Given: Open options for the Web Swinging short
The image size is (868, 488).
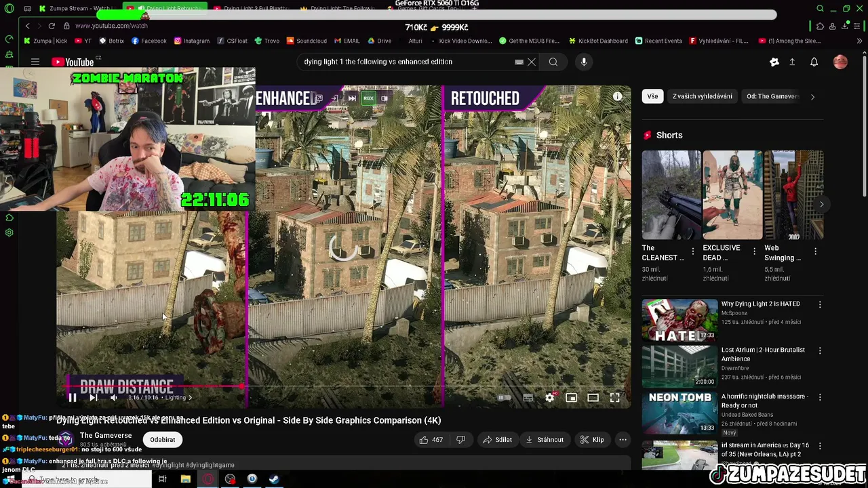Looking at the screenshot, I should click(815, 251).
